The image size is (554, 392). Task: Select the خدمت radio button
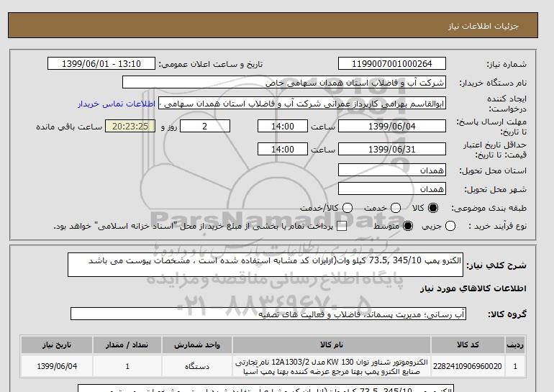(x=396, y=208)
